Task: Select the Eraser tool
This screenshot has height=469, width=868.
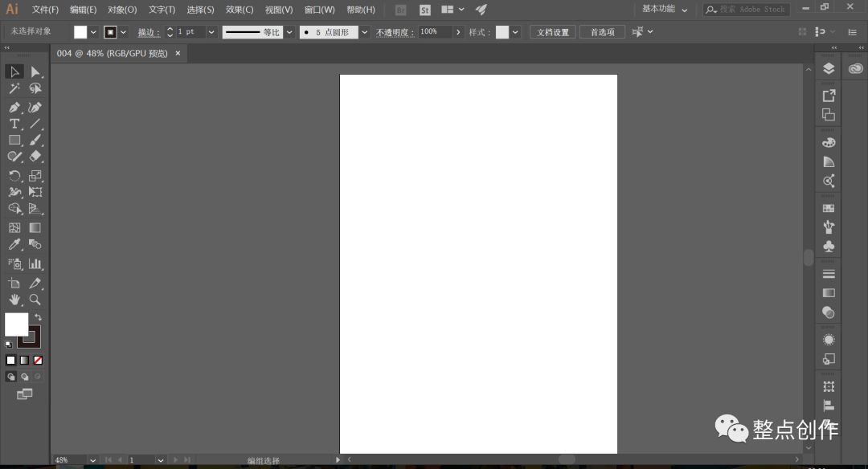Action: (x=35, y=157)
